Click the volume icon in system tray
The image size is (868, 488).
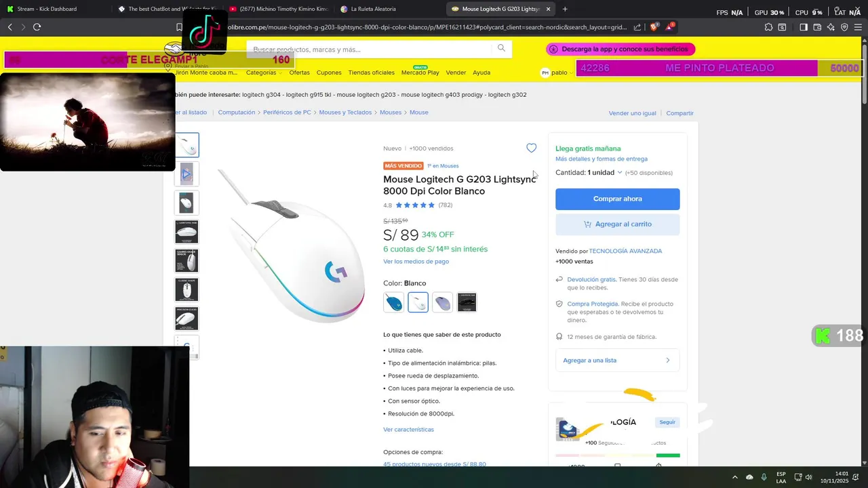click(808, 477)
